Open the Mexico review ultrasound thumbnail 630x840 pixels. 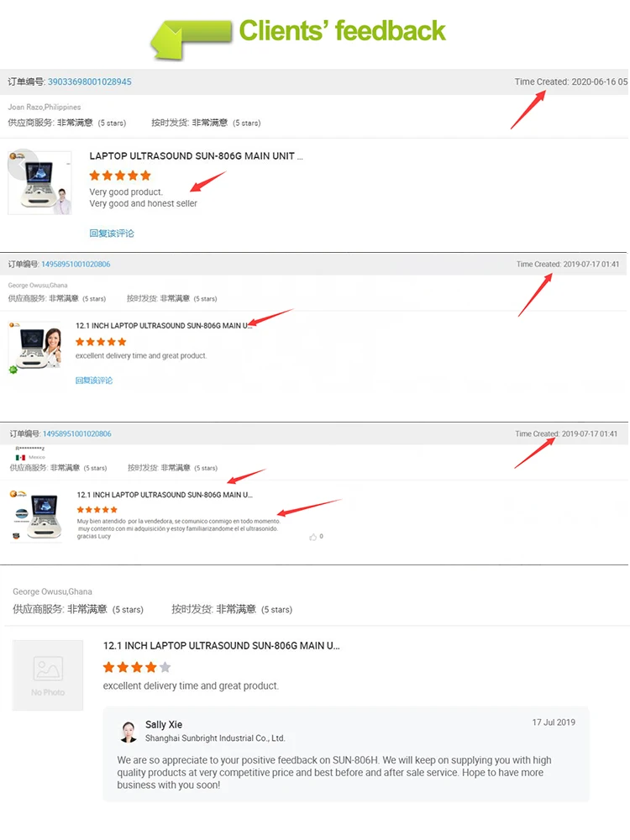coord(35,516)
